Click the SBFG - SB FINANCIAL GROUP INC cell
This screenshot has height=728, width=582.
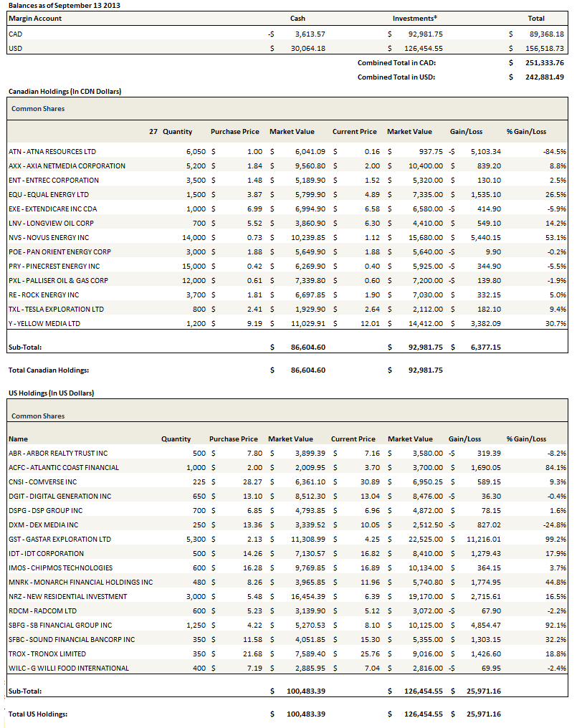tap(60, 625)
